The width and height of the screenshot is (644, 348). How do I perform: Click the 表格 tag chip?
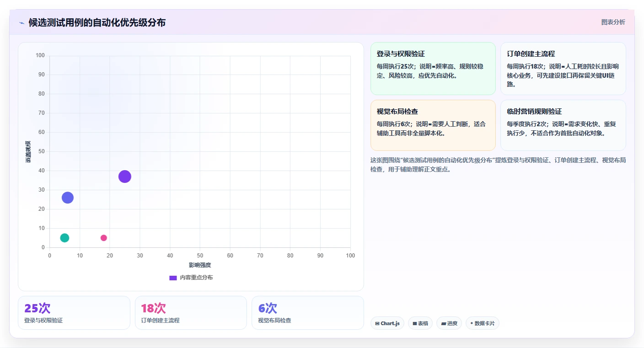click(x=420, y=323)
